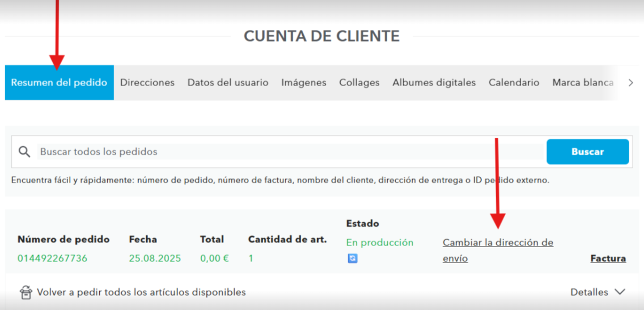Click the blue refresh status icon
Screen dimensions: 644x310
[352, 258]
